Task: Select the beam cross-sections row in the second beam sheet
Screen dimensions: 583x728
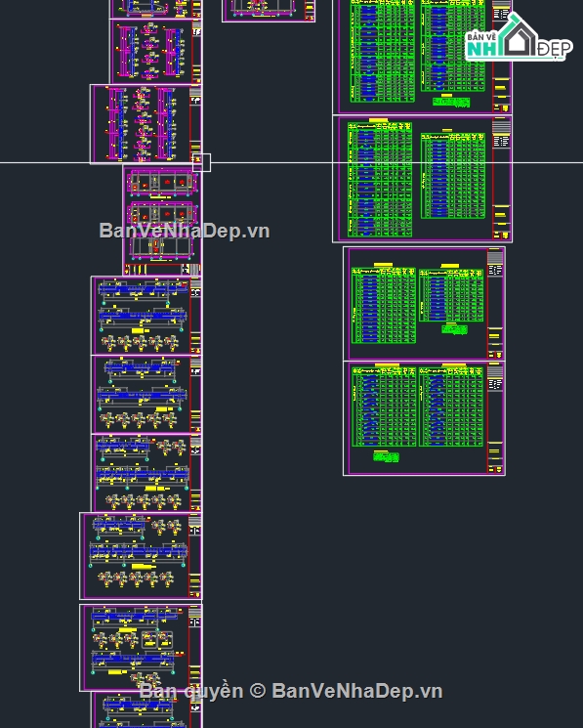Action: (139, 420)
